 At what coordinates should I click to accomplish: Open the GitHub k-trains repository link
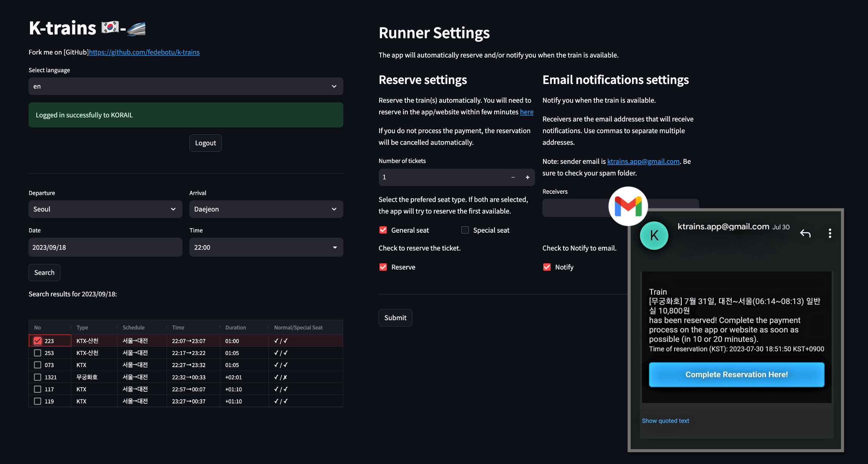144,52
